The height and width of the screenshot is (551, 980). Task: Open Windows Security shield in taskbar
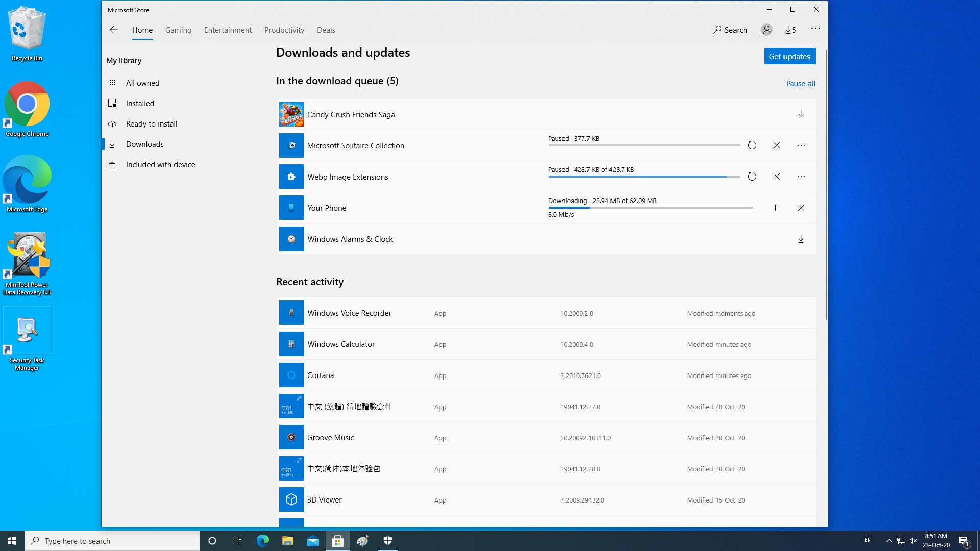pyautogui.click(x=388, y=541)
